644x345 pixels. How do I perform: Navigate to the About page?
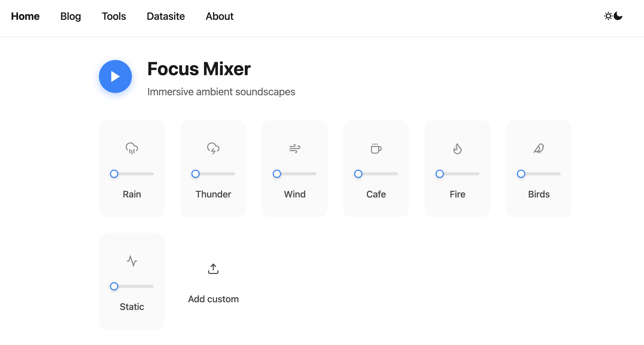(219, 16)
